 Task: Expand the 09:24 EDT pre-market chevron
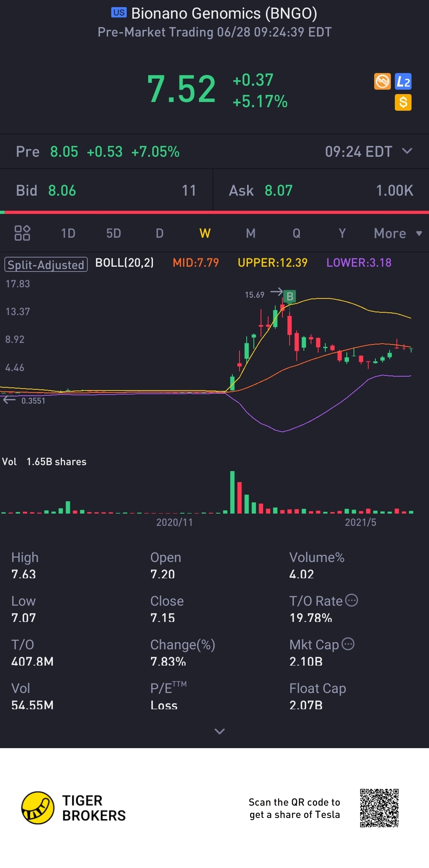pyautogui.click(x=407, y=151)
